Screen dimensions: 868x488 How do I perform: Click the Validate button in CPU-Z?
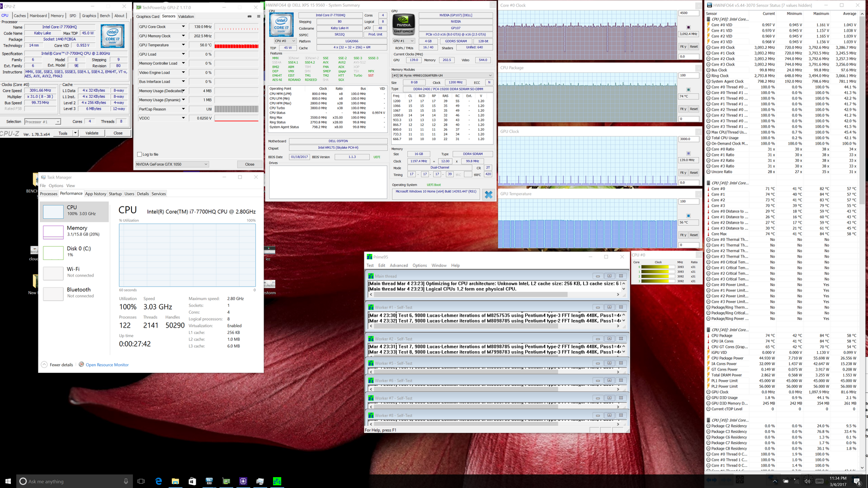[92, 133]
